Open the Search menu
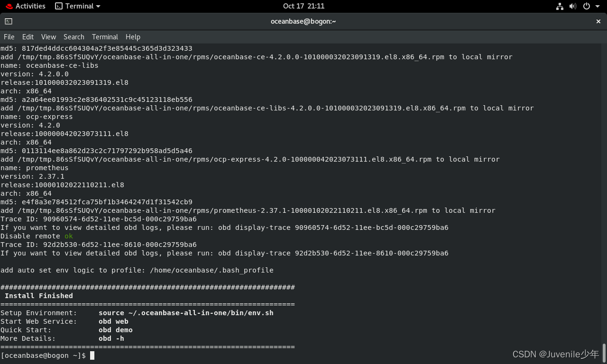 [x=74, y=37]
